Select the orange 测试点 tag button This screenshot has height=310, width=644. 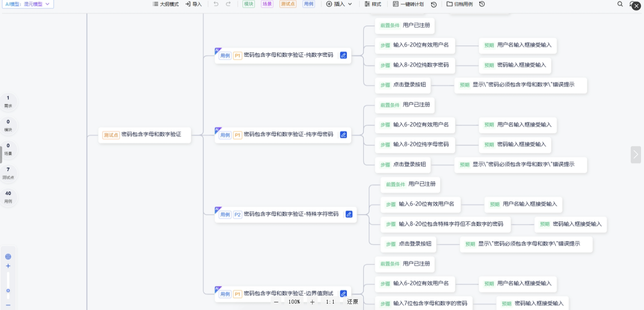288,4
